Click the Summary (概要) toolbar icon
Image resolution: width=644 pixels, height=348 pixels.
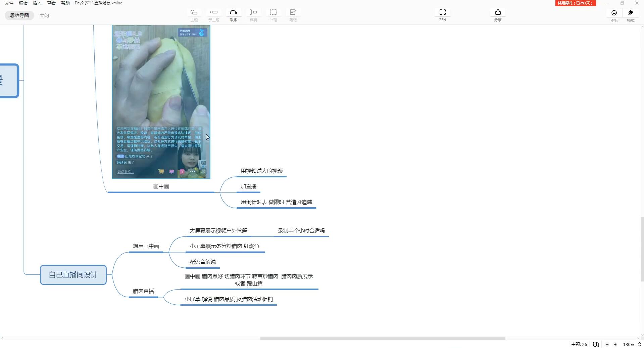tap(253, 15)
